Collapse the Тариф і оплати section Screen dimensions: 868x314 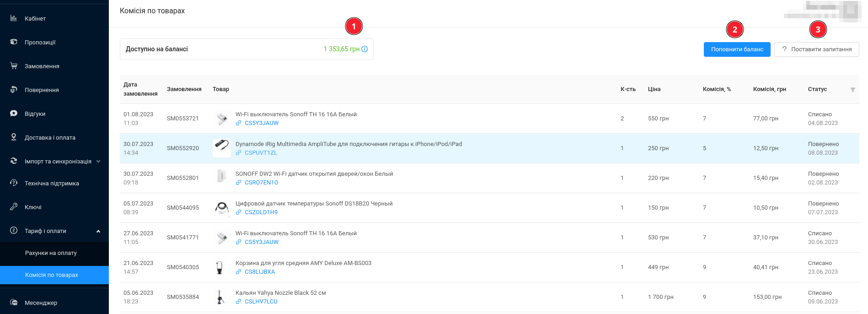tap(98, 231)
